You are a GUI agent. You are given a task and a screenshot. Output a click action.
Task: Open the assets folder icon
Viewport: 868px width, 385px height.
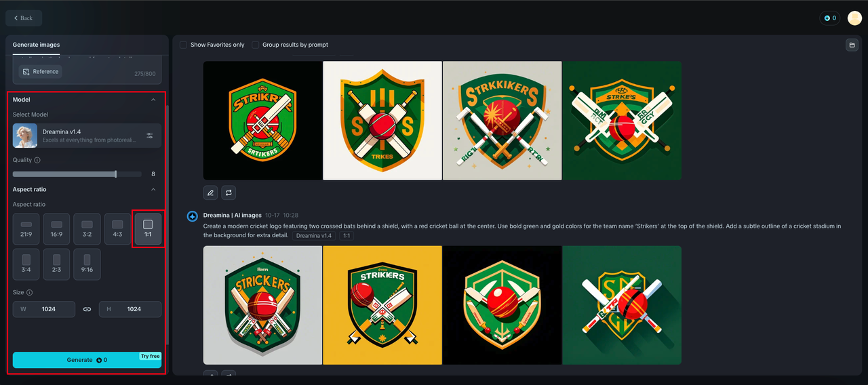852,45
